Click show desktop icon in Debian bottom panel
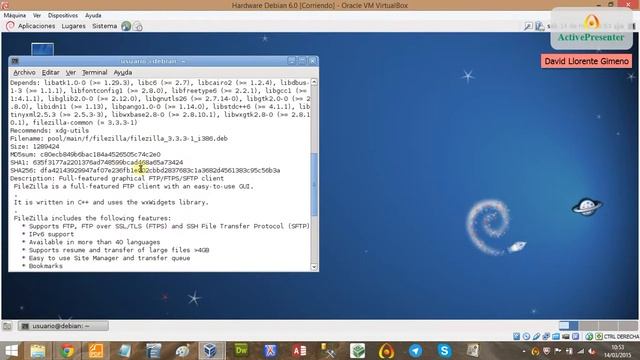Screen dimensions: 640x360 pyautogui.click(x=7, y=326)
